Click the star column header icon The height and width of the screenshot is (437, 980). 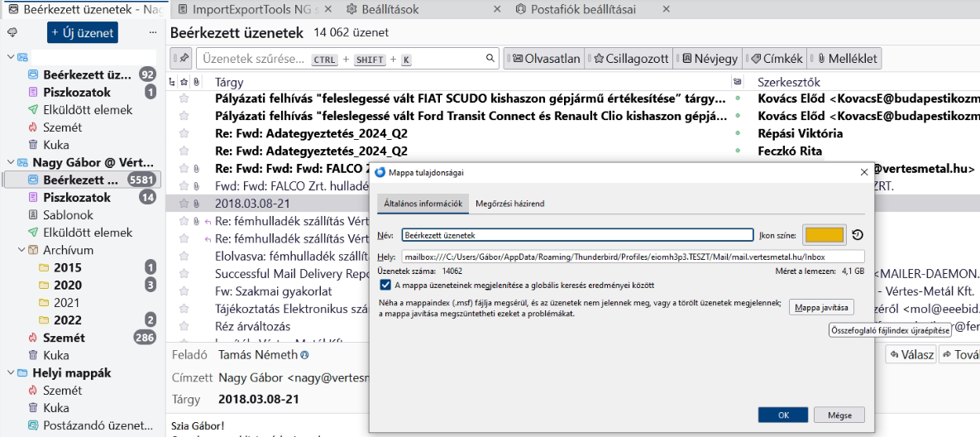click(184, 82)
